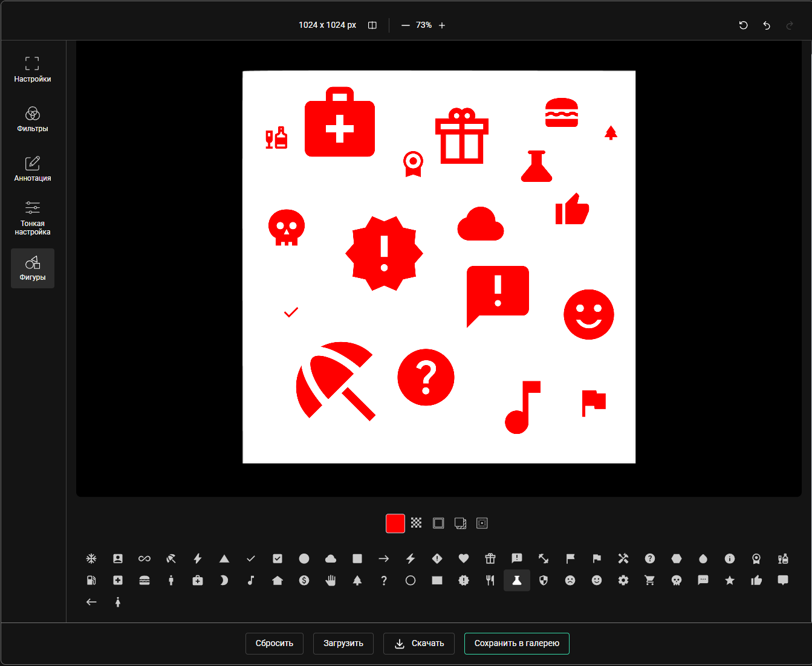
Task: Pick the medical kit shape in palette
Action: (198, 580)
